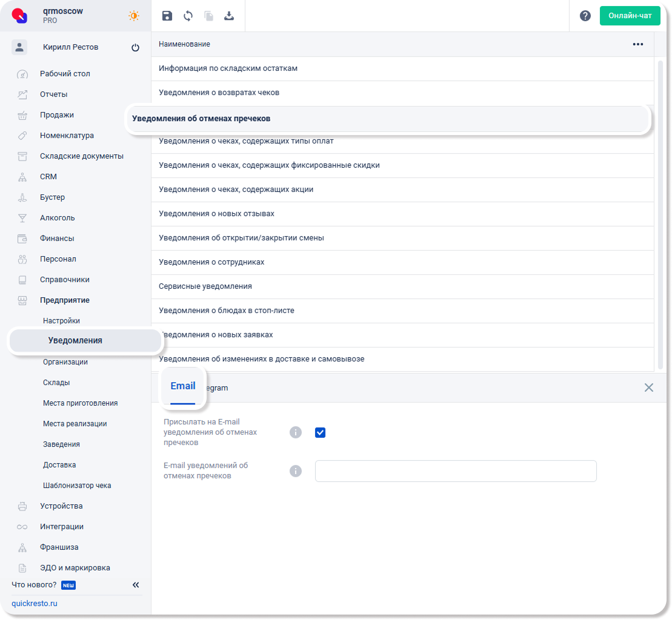Open Организации in the sidebar
This screenshot has width=672, height=620.
pos(65,362)
